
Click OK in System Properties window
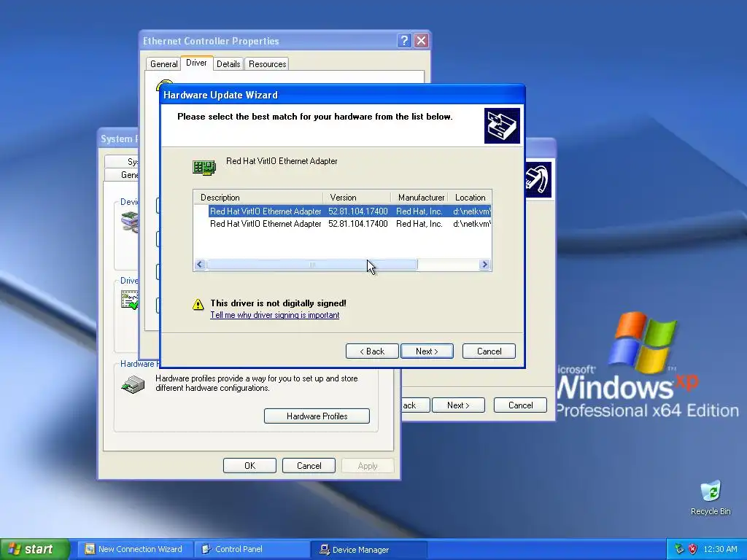tap(249, 466)
